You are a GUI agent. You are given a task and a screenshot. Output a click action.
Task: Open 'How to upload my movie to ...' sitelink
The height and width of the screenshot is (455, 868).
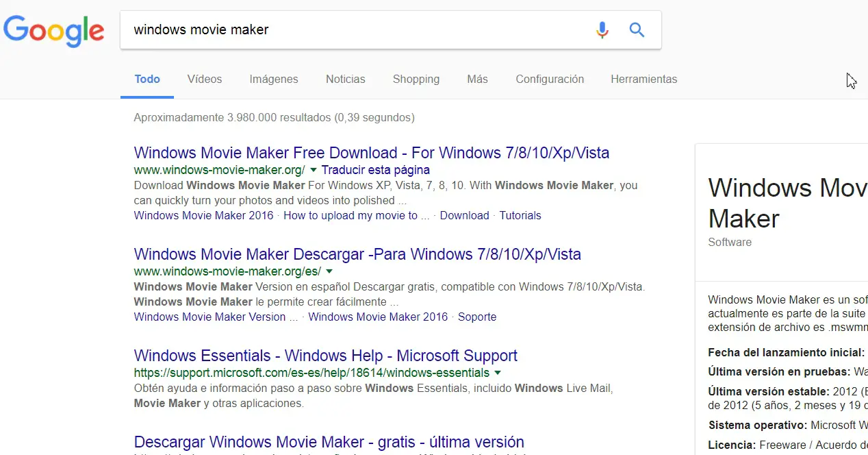(357, 215)
